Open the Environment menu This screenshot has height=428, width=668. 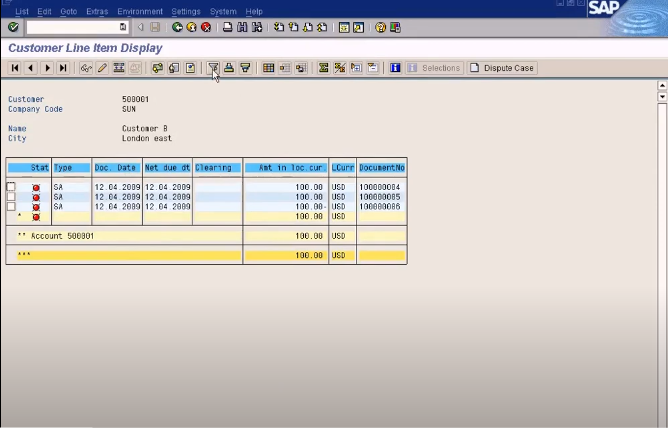(140, 11)
